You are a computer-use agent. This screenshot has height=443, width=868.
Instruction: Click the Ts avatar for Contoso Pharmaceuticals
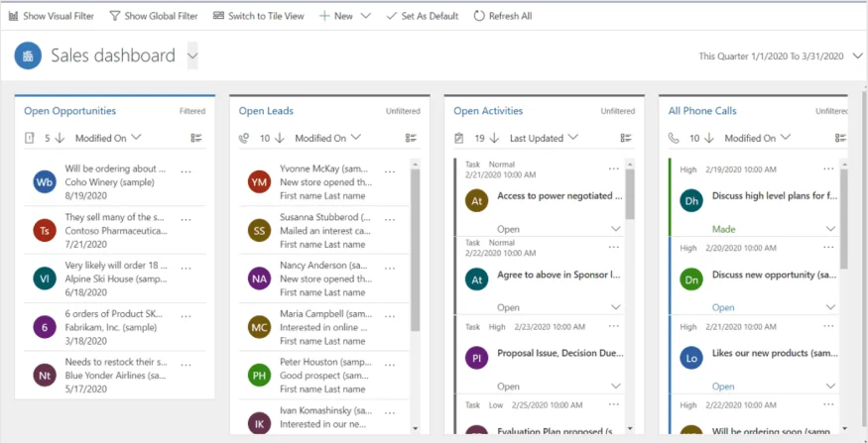pos(45,231)
